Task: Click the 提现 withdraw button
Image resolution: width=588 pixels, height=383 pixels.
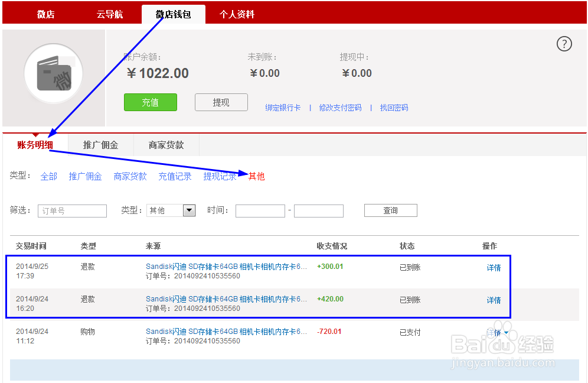Action: [x=221, y=102]
